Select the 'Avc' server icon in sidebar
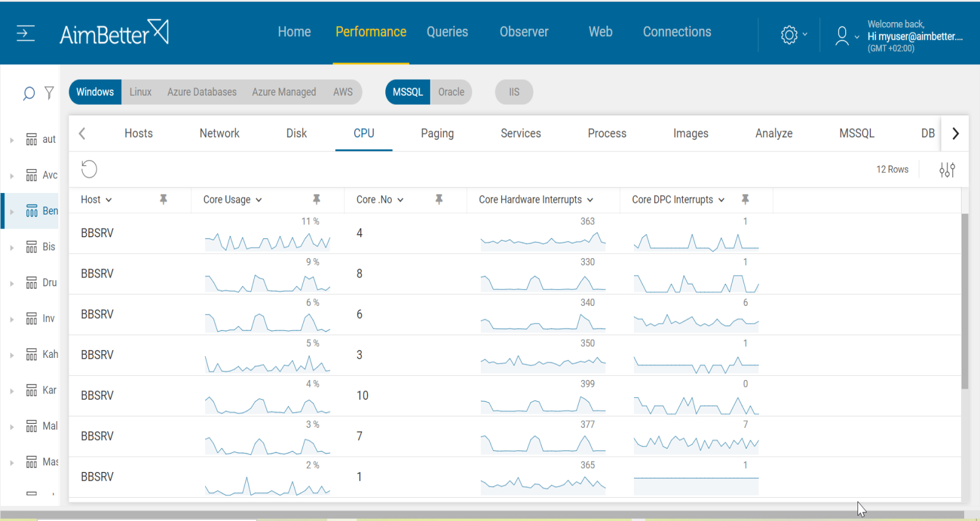The width and height of the screenshot is (980, 521). pyautogui.click(x=32, y=175)
